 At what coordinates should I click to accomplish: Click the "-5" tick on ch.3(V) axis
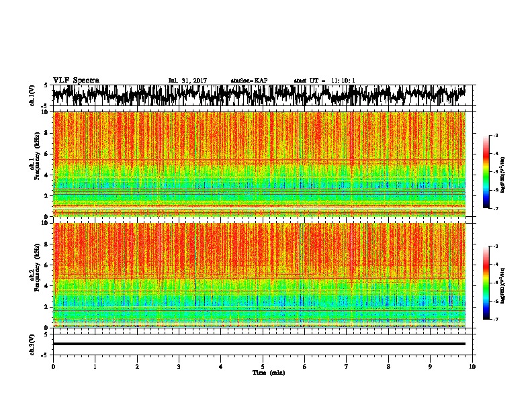[x=45, y=355]
